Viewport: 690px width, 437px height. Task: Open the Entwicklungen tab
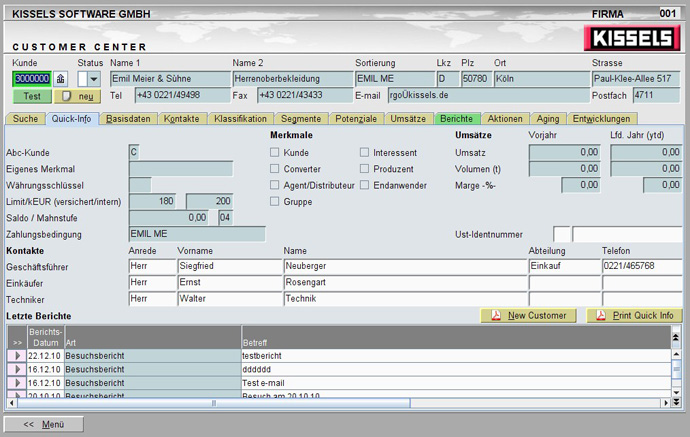coord(601,119)
